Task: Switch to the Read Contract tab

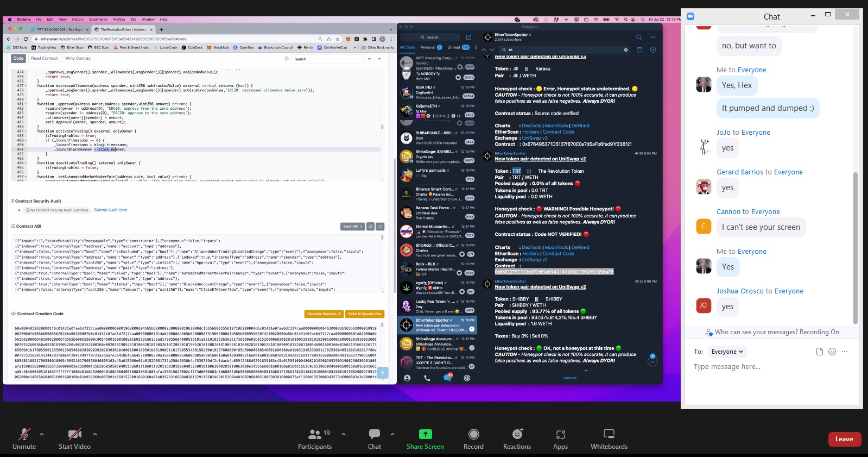Action: (x=44, y=58)
